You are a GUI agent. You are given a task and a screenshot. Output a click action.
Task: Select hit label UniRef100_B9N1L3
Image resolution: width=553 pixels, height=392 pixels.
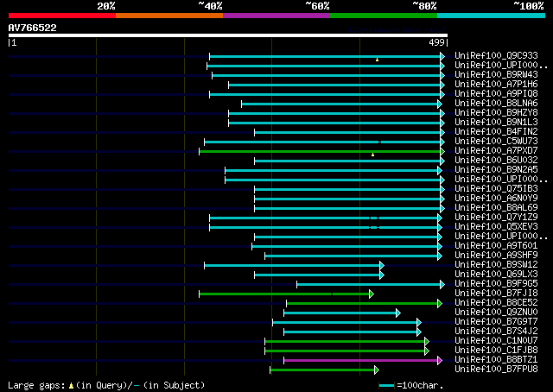496,123
